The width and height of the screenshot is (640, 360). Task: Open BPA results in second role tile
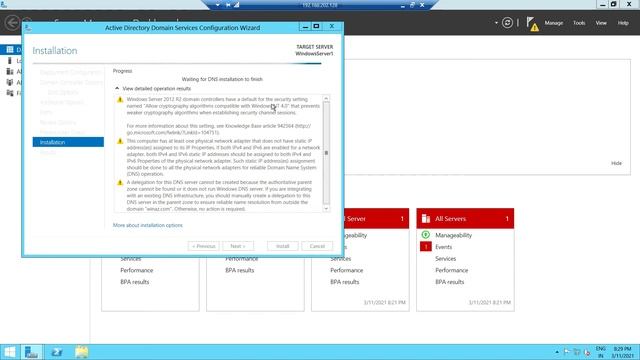[240, 270]
